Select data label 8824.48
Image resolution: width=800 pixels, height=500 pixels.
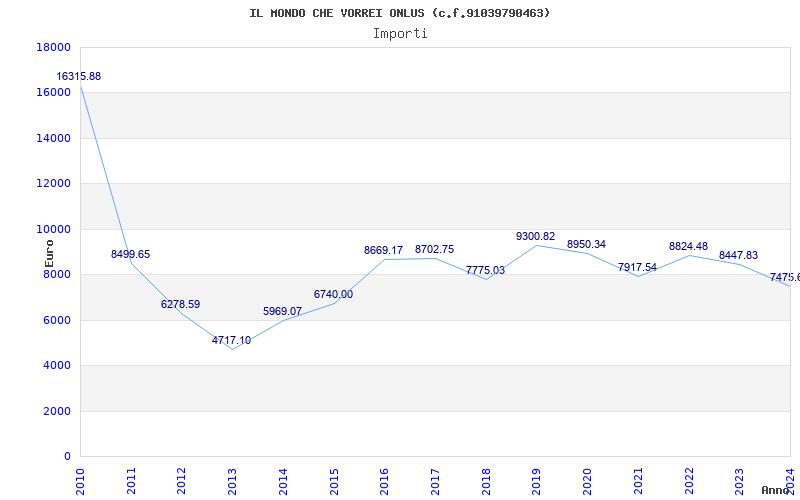(x=688, y=246)
